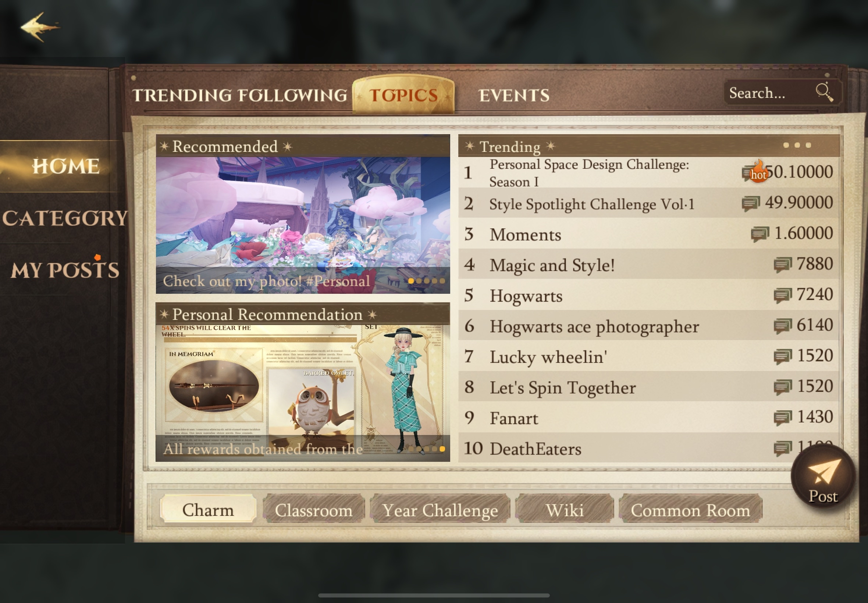
Task: Click the three-dot Trending page indicator
Action: (x=797, y=145)
